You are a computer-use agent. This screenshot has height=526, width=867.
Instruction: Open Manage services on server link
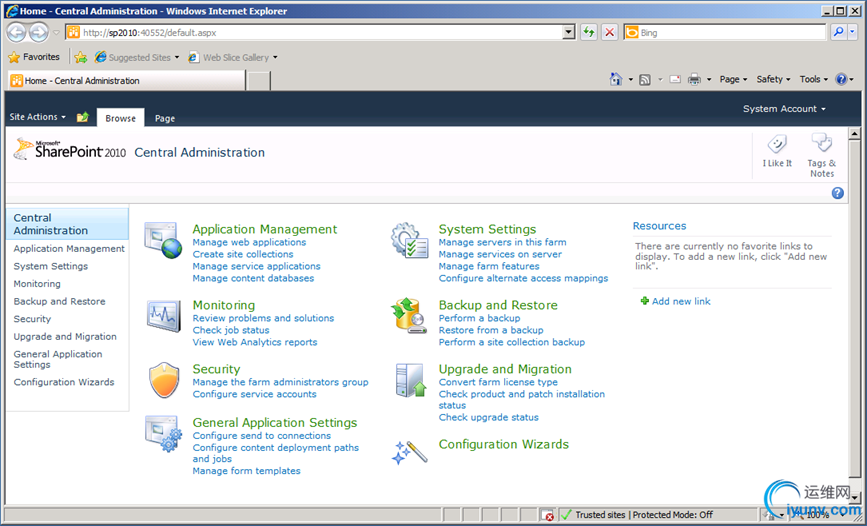(x=500, y=254)
